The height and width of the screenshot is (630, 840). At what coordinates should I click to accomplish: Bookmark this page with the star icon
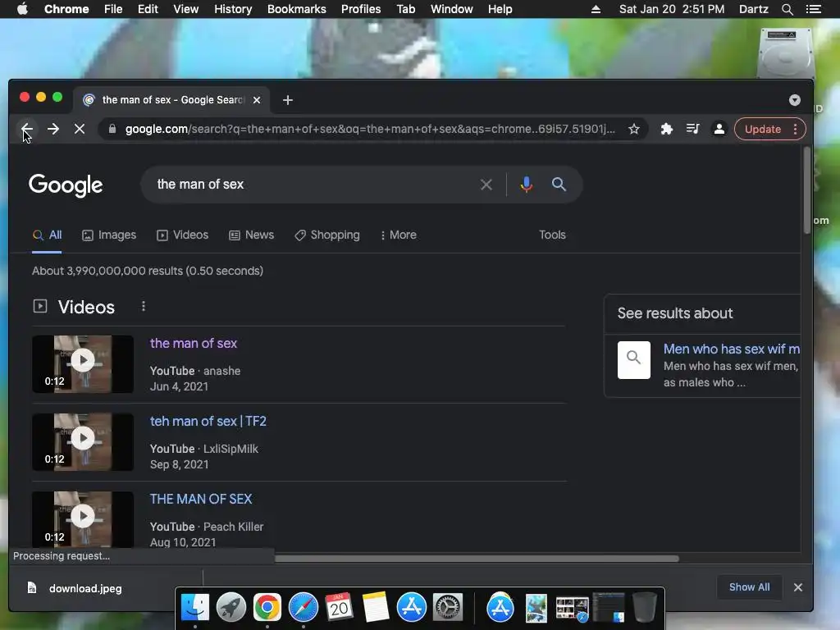[x=634, y=129]
